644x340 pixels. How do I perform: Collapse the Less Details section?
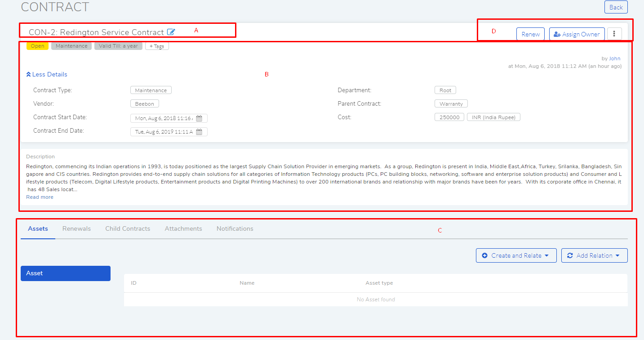pyautogui.click(x=47, y=74)
